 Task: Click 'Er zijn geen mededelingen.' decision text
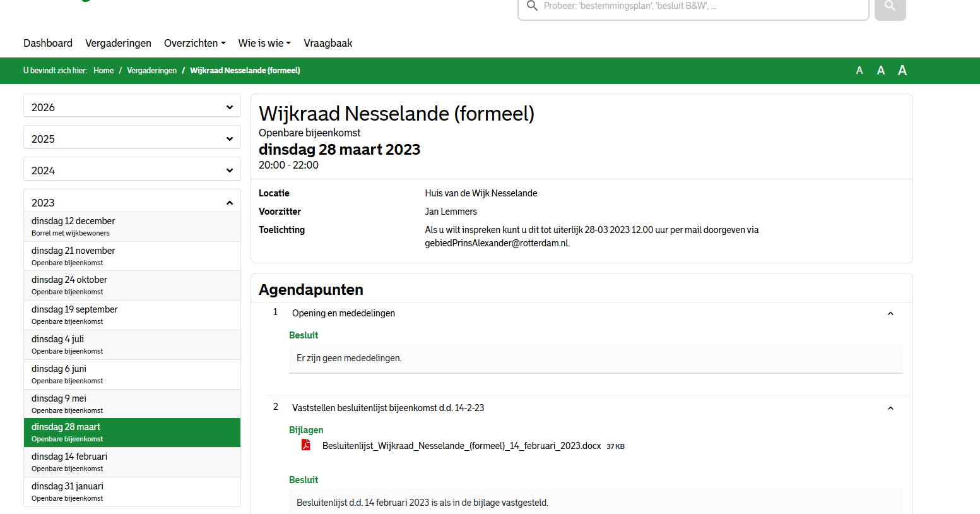pyautogui.click(x=349, y=358)
